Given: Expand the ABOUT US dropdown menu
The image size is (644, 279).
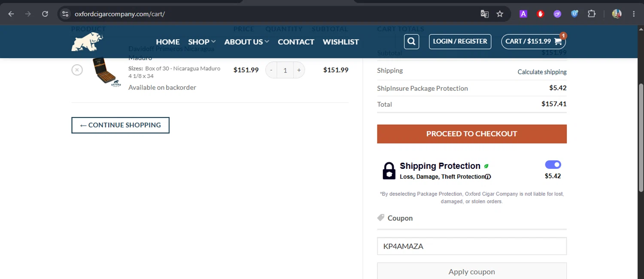Looking at the screenshot, I should (x=246, y=42).
